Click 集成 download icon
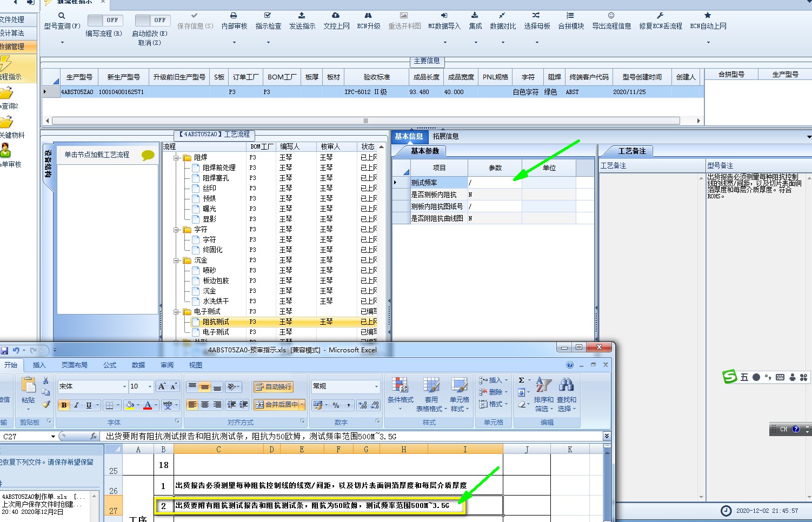Viewport: 812px width, 522px height. click(x=475, y=16)
